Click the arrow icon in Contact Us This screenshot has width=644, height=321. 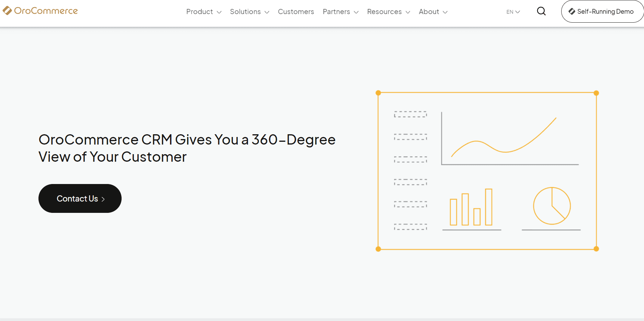pos(103,199)
